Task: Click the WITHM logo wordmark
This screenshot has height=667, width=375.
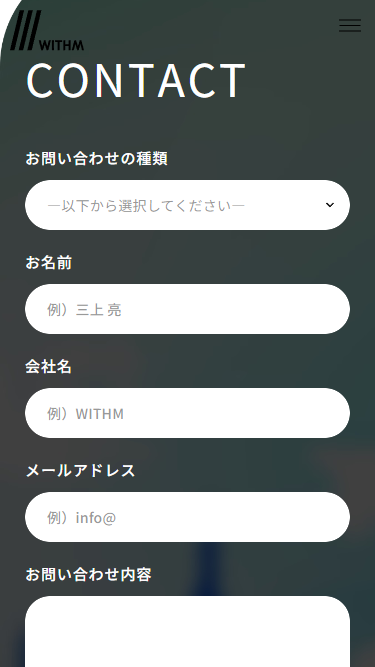Action: 62,45
